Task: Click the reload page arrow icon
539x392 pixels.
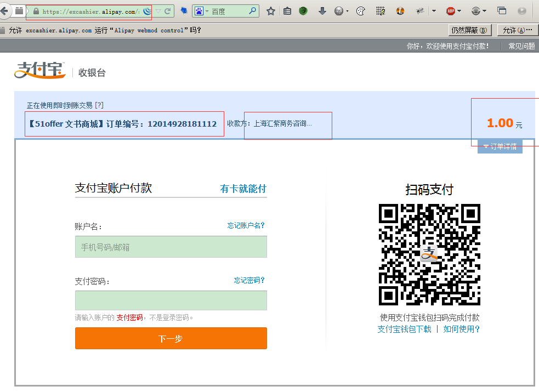Action: tap(168, 12)
